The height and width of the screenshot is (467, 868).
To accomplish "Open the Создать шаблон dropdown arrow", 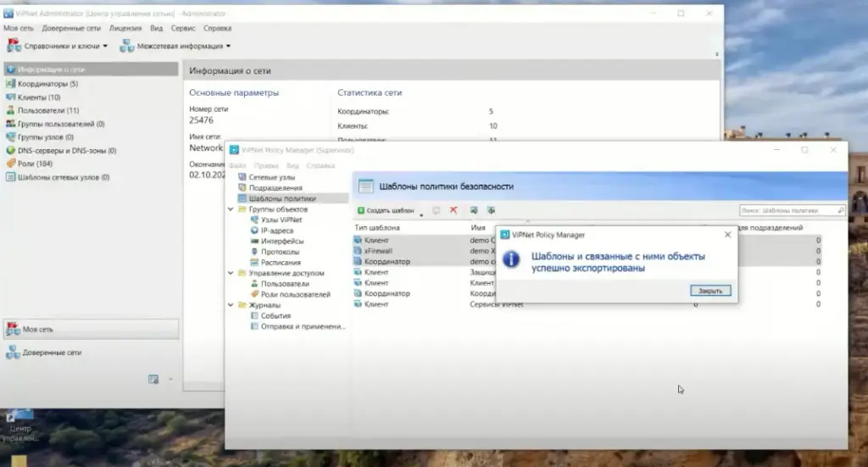I will click(421, 211).
